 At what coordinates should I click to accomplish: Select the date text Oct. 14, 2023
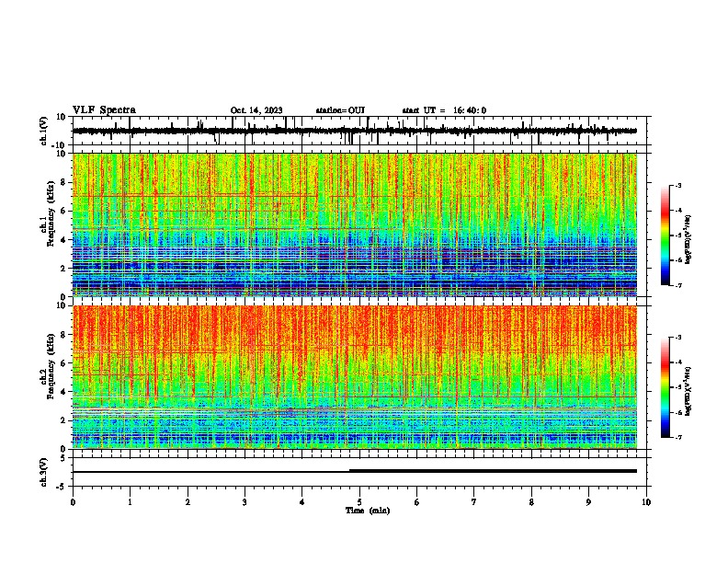point(256,110)
